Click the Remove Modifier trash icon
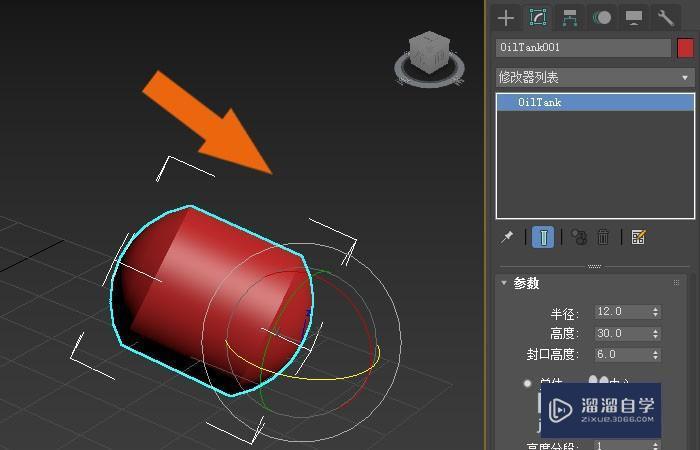 click(603, 237)
